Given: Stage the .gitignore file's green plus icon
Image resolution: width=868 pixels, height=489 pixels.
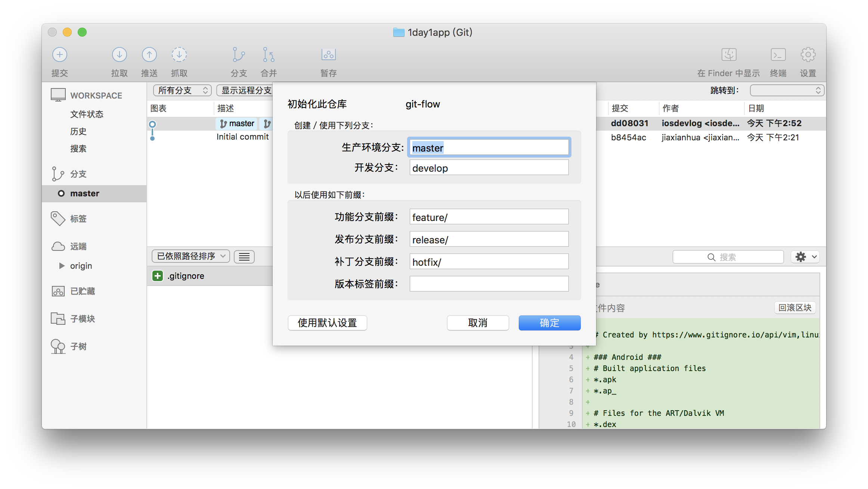Looking at the screenshot, I should click(x=158, y=276).
